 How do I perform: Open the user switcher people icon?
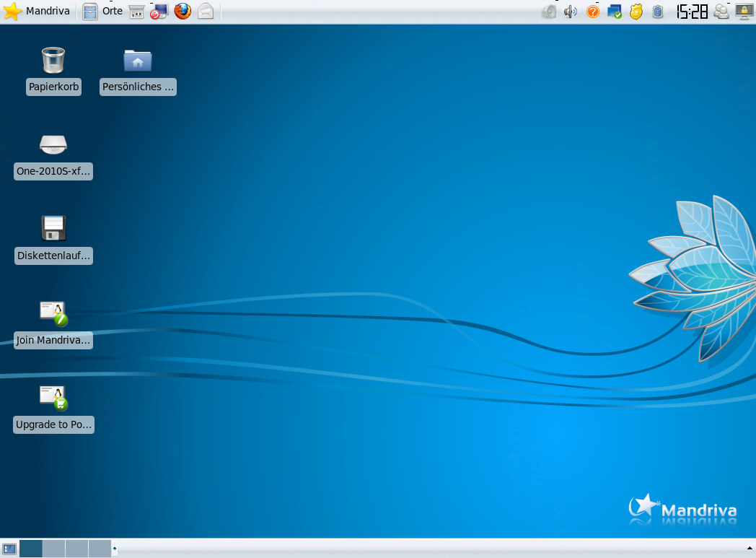pyautogui.click(x=721, y=12)
